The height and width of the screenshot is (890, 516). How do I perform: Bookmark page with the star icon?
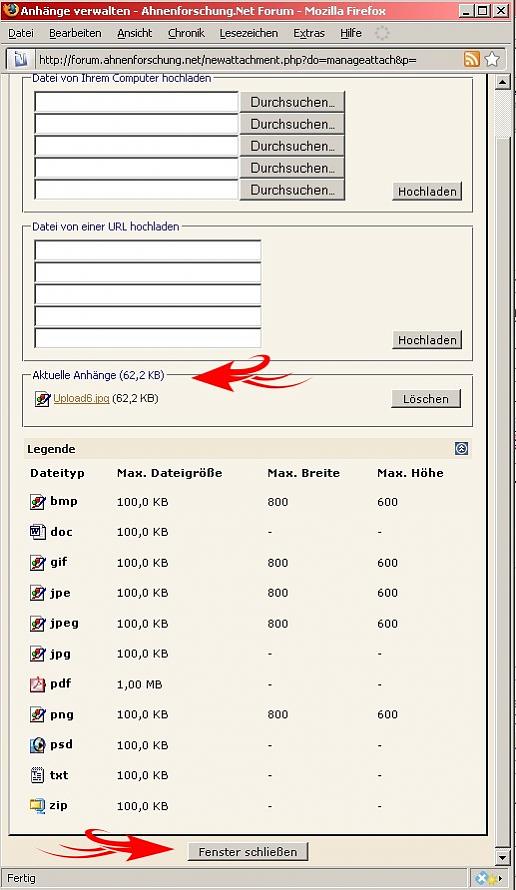point(492,59)
